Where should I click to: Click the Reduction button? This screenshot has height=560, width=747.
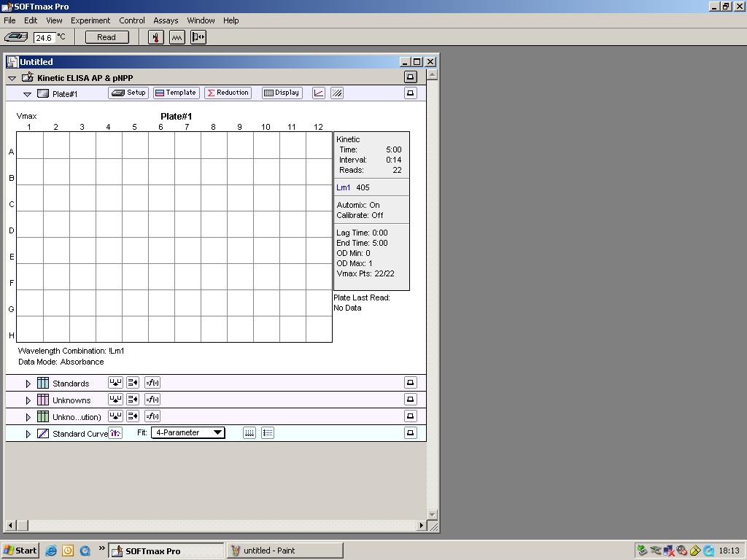coord(228,93)
